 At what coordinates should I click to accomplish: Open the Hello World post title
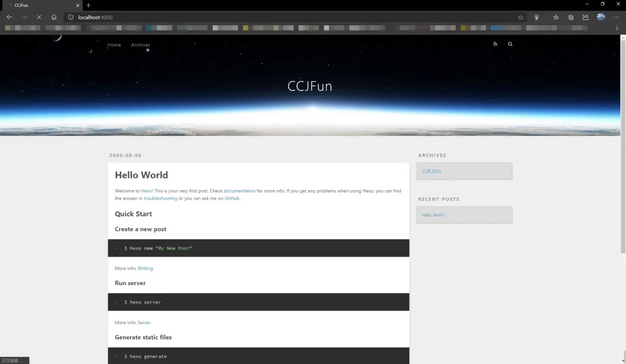[x=141, y=175]
